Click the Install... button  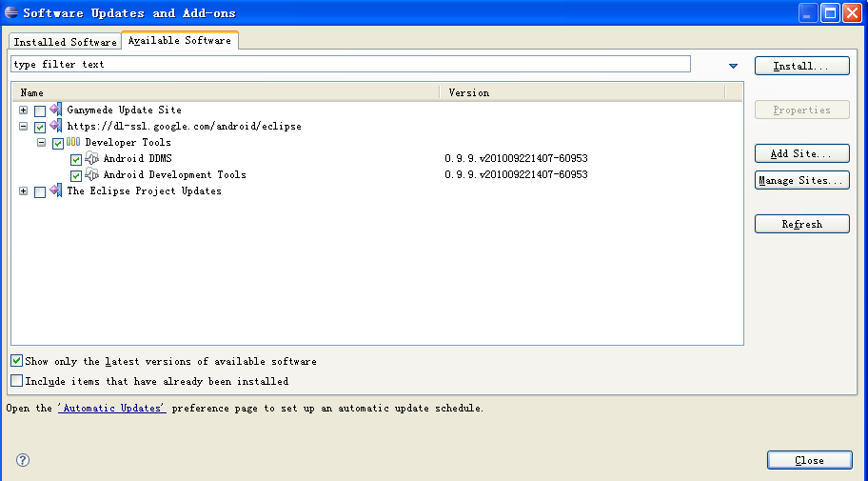click(x=801, y=66)
